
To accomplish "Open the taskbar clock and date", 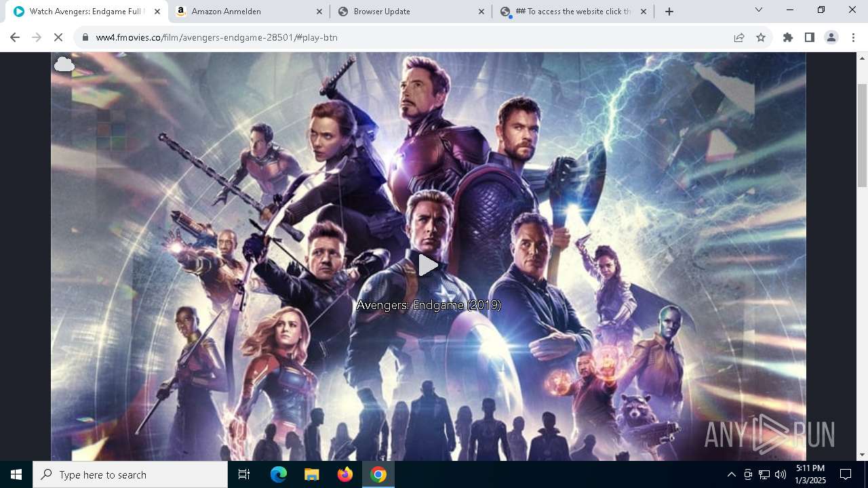I will (x=810, y=474).
